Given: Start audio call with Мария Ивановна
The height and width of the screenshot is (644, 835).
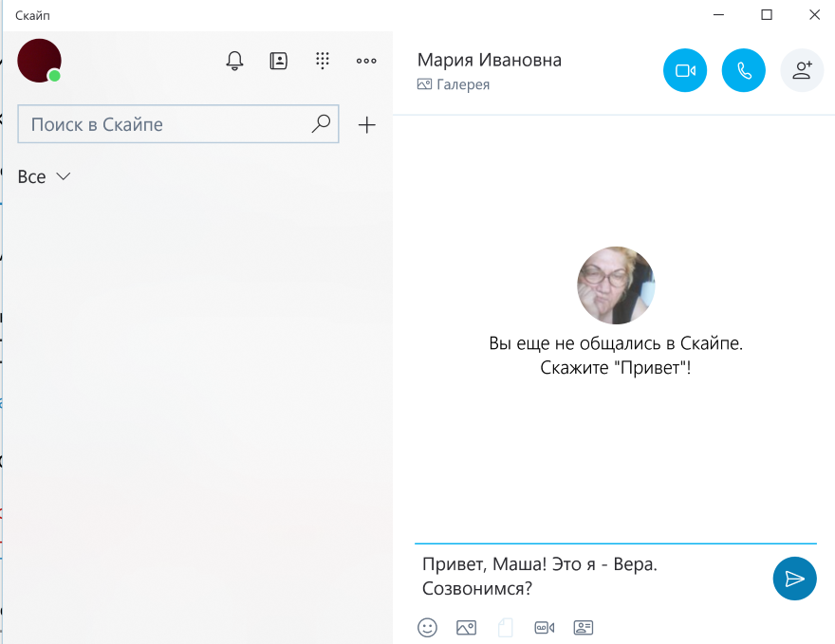Looking at the screenshot, I should pyautogui.click(x=743, y=70).
